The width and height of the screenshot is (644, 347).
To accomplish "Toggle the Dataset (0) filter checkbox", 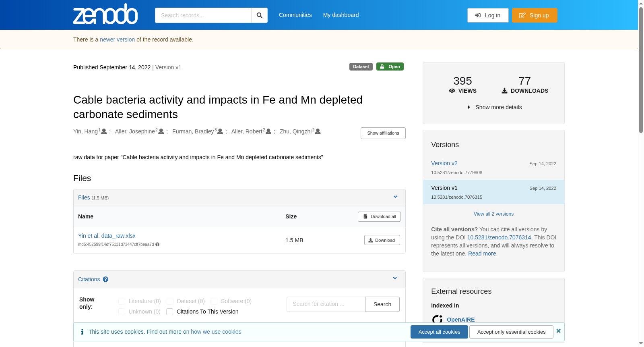I will pyautogui.click(x=170, y=301).
